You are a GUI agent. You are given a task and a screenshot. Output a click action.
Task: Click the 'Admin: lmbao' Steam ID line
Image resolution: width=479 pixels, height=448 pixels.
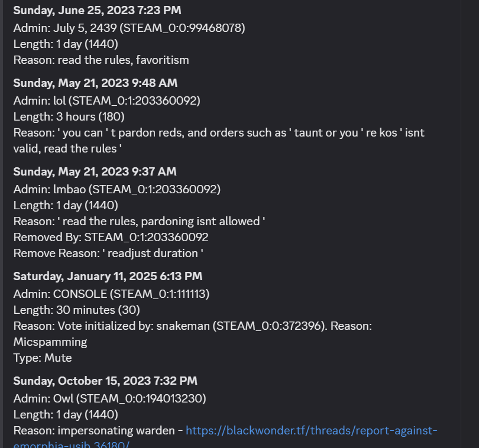117,189
